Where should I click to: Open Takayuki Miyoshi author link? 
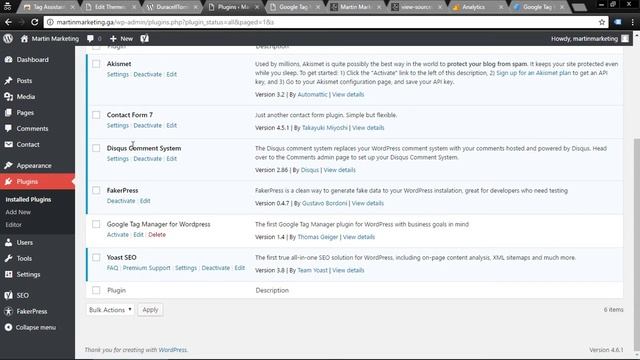point(324,128)
